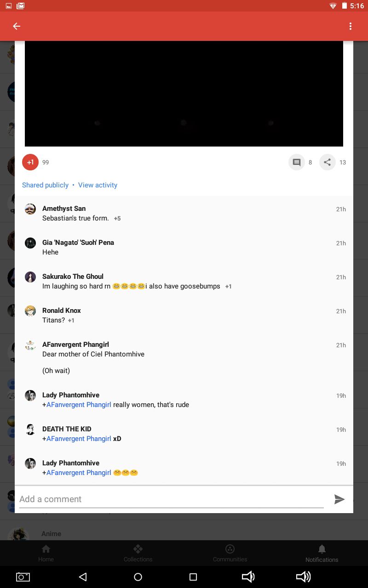The height and width of the screenshot is (588, 368).
Task: Tap the system screenshot camera icon
Action: click(x=23, y=577)
